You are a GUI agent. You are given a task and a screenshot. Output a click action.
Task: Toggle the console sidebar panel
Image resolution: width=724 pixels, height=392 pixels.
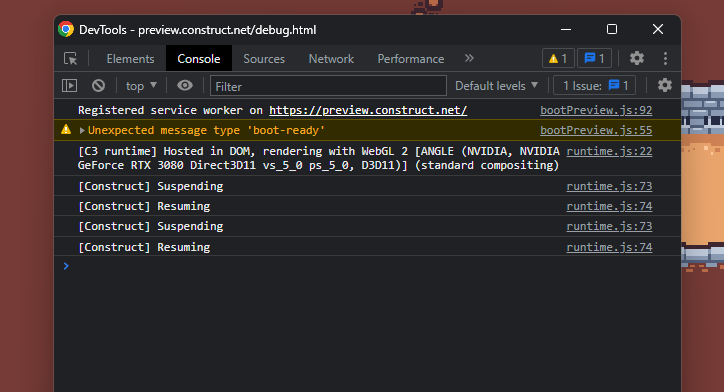pyautogui.click(x=69, y=85)
